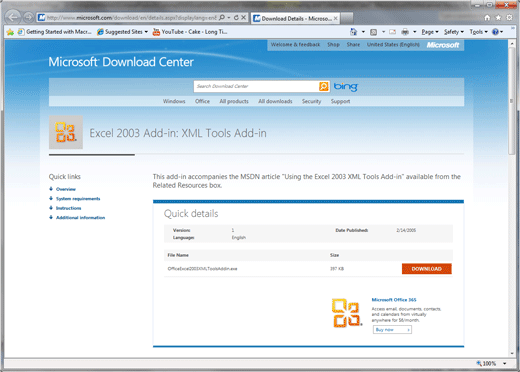Viewport: 520px width, 372px height.
Task: Open the Support navigation item
Action: (340, 101)
